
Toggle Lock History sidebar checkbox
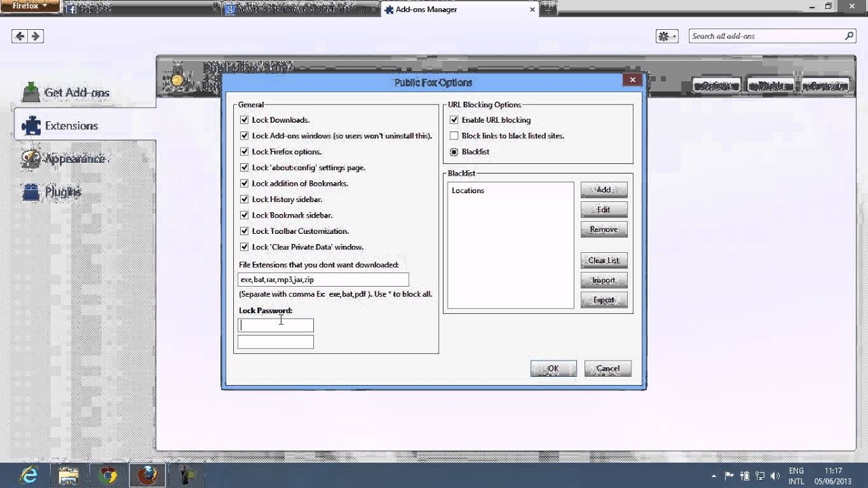pos(244,199)
